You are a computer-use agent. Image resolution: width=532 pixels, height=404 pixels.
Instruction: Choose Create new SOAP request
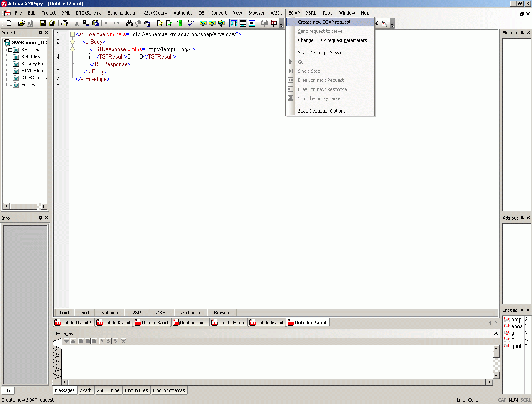pyautogui.click(x=330, y=22)
